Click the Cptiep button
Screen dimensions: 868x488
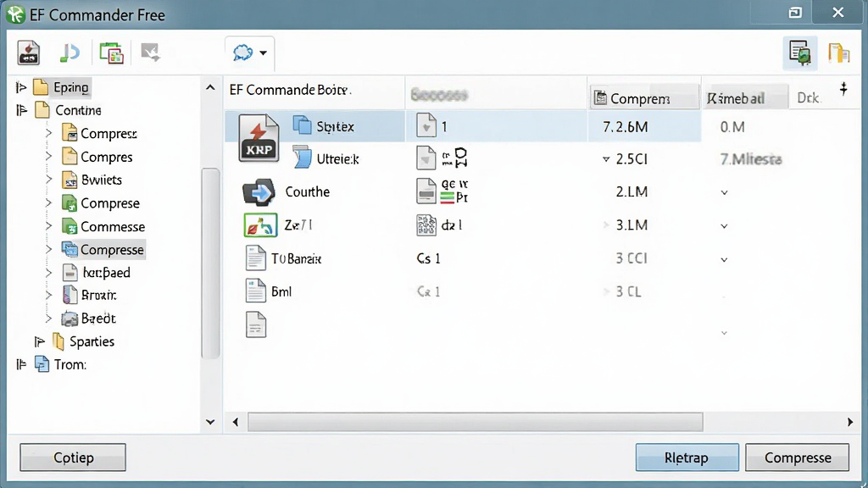point(73,457)
